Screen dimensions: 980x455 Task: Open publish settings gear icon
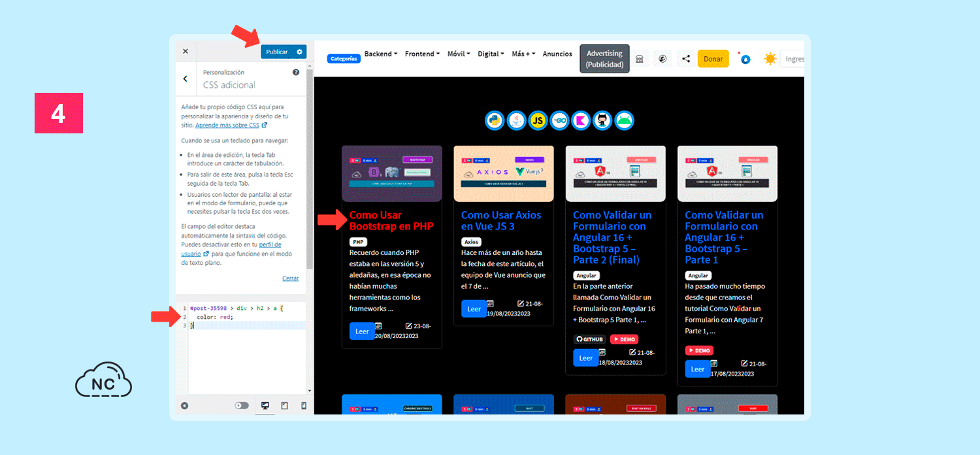tap(300, 52)
